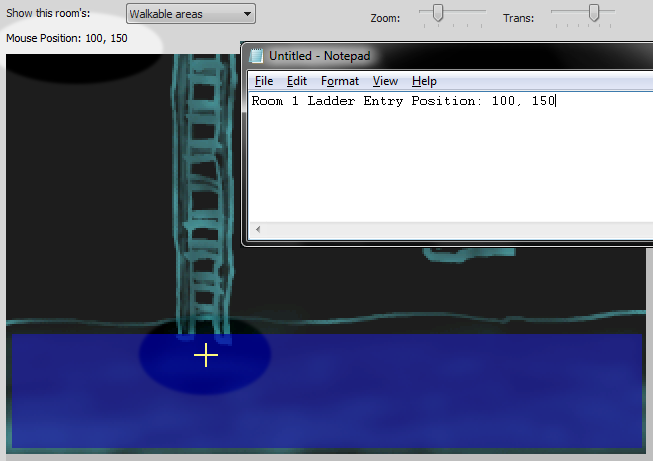Click the Notepad title bar icon
Image resolution: width=653 pixels, height=461 pixels.
click(x=256, y=55)
